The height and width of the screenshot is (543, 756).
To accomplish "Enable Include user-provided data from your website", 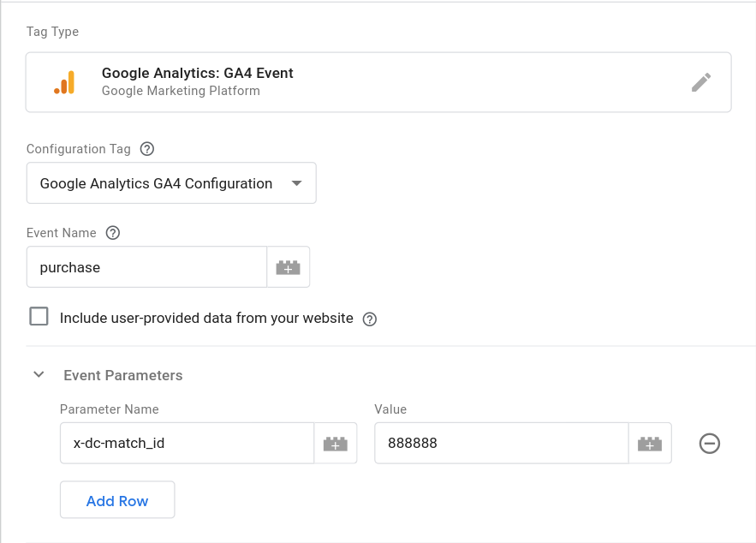I will pos(39,316).
